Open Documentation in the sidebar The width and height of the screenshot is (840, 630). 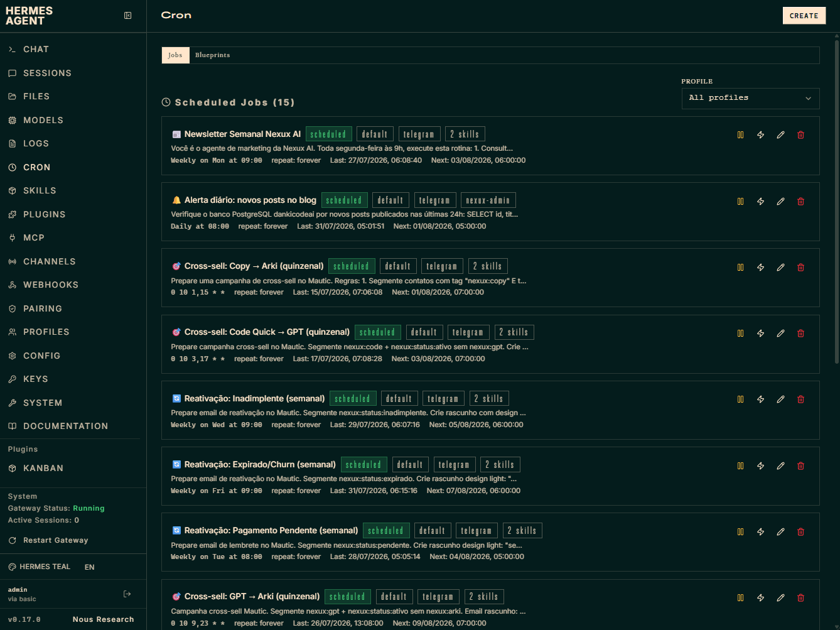click(73, 426)
